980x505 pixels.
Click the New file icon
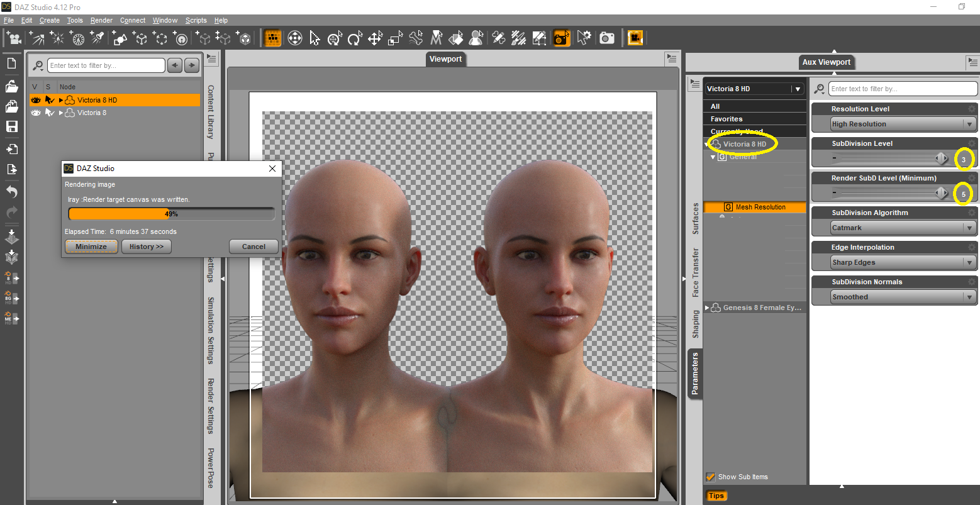pos(11,64)
